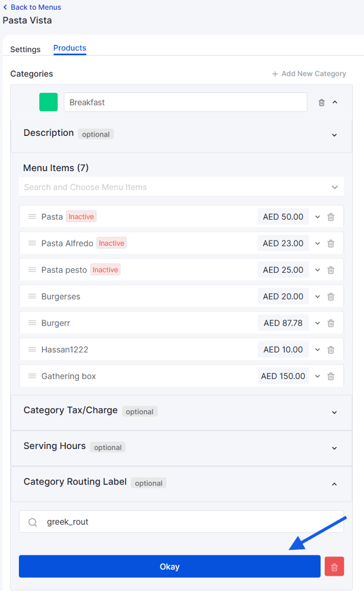The image size is (364, 591).
Task: Remove Pasta Alfredo using its trash icon
Action: (330, 244)
